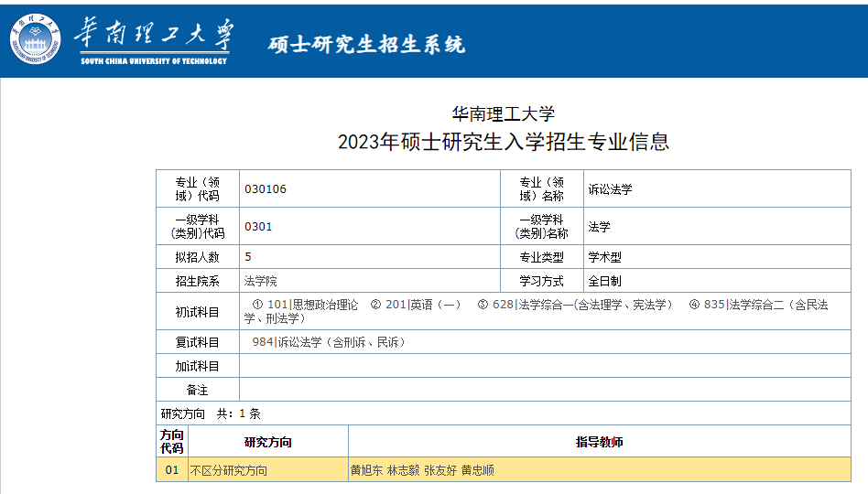Click the 一级学科(类别)代码 label cell
This screenshot has width=868, height=494.
click(198, 227)
